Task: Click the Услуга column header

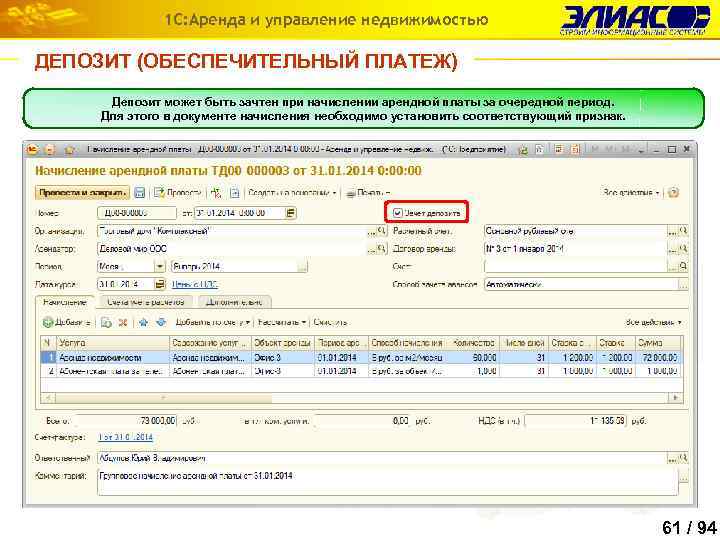Action: tap(113, 343)
